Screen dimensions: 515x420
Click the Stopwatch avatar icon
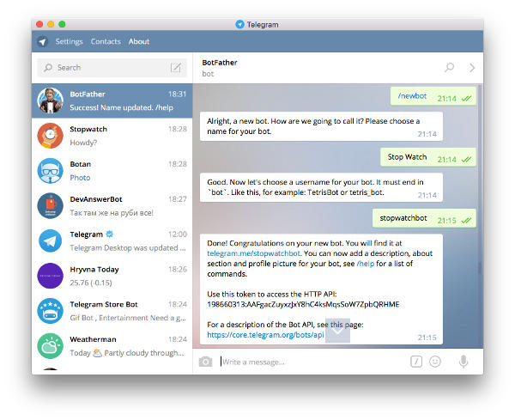(x=51, y=136)
